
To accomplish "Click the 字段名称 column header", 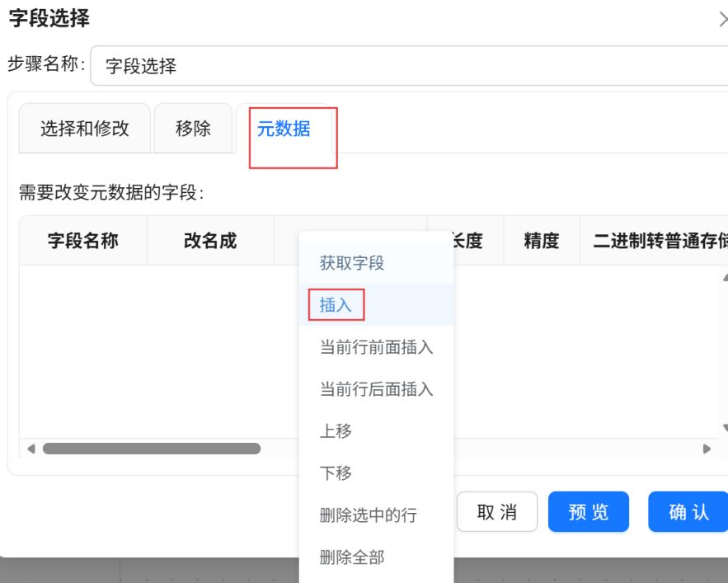I will (83, 241).
